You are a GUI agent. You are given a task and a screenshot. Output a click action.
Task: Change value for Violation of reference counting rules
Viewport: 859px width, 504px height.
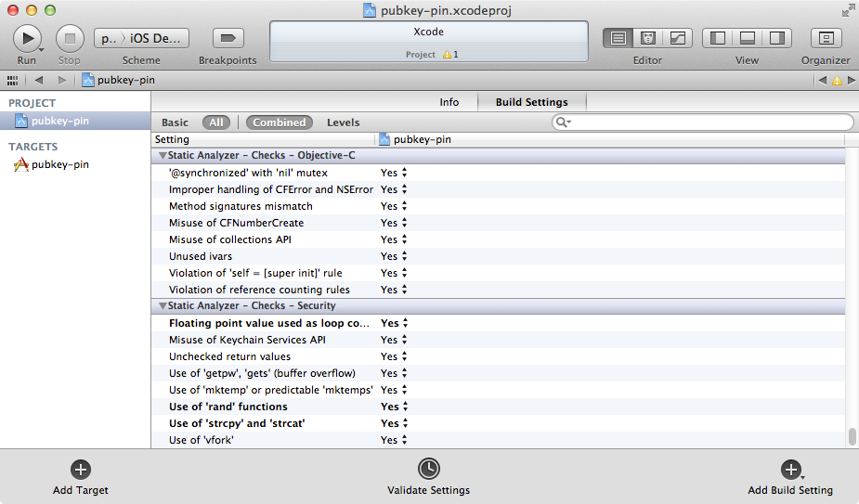394,290
